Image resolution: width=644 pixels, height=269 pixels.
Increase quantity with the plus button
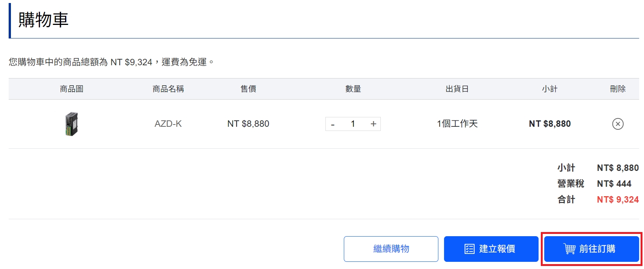tap(373, 124)
